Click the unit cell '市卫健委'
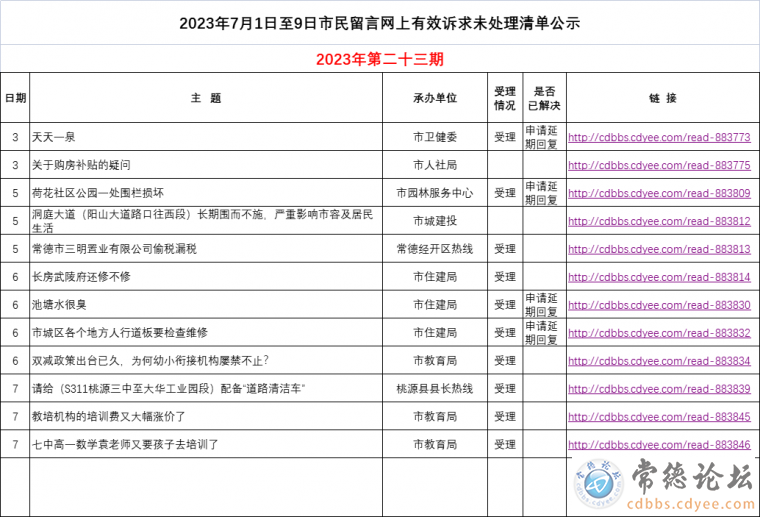This screenshot has width=760, height=517. tap(435, 137)
